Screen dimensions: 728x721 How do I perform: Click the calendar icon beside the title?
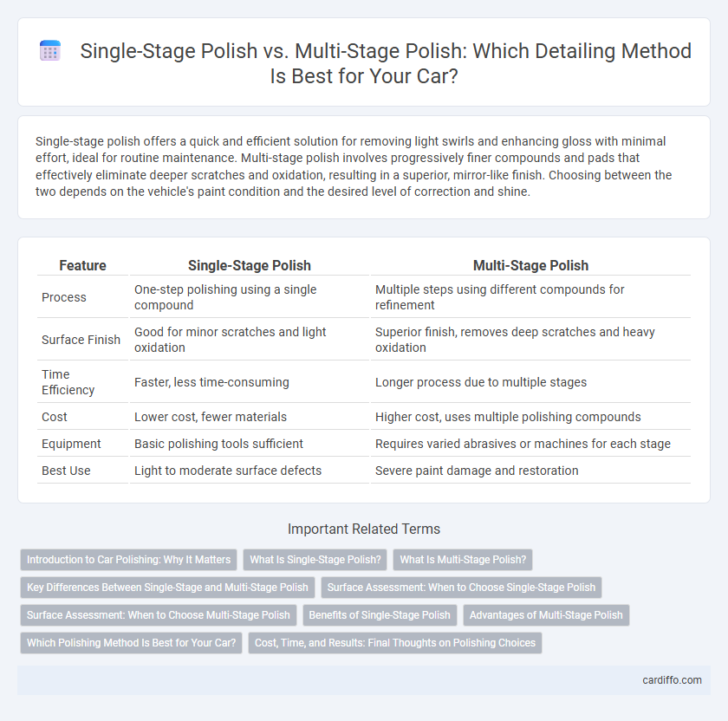pos(50,50)
